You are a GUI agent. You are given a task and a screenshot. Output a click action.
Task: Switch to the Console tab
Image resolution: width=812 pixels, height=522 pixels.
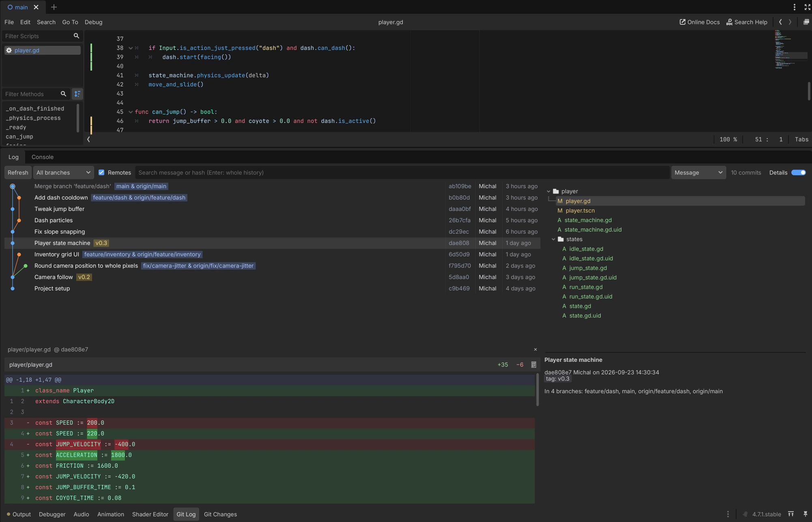43,157
